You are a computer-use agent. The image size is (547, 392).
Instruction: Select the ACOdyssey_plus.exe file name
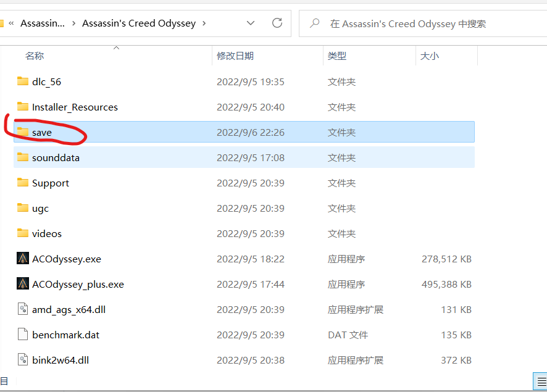point(78,285)
